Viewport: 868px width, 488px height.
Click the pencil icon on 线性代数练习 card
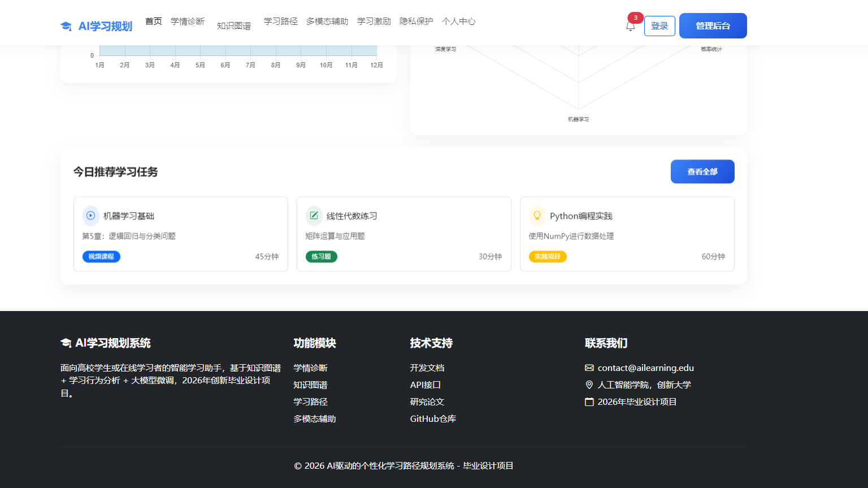coord(313,215)
